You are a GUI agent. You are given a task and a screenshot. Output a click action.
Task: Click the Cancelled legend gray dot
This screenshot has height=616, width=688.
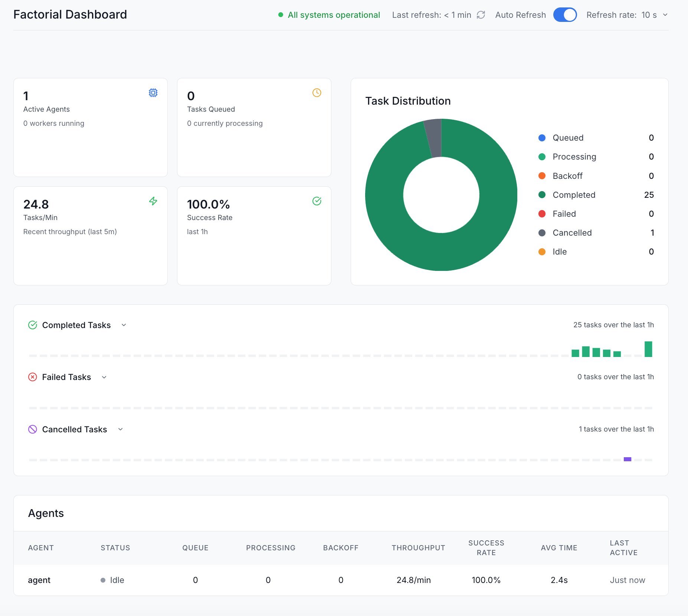pyautogui.click(x=542, y=233)
